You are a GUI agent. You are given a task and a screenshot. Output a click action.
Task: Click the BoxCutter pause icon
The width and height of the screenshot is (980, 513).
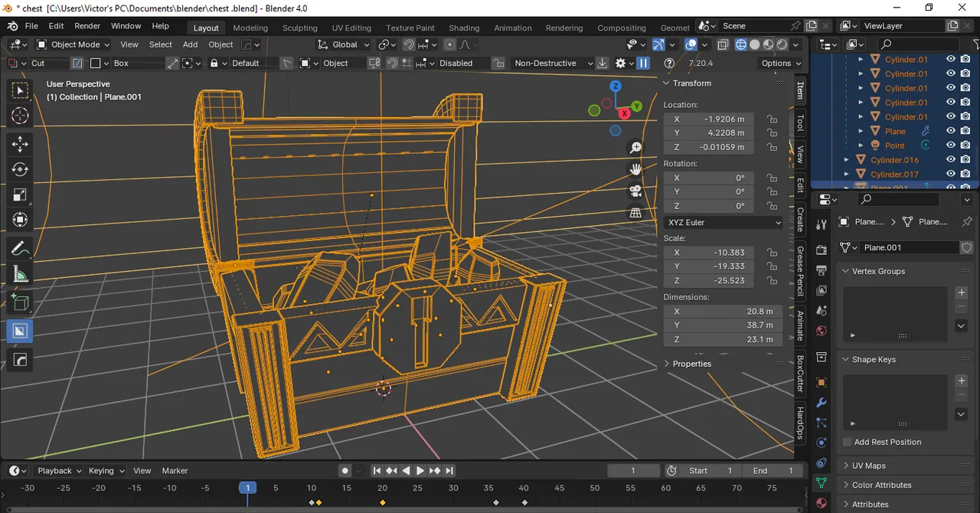644,64
